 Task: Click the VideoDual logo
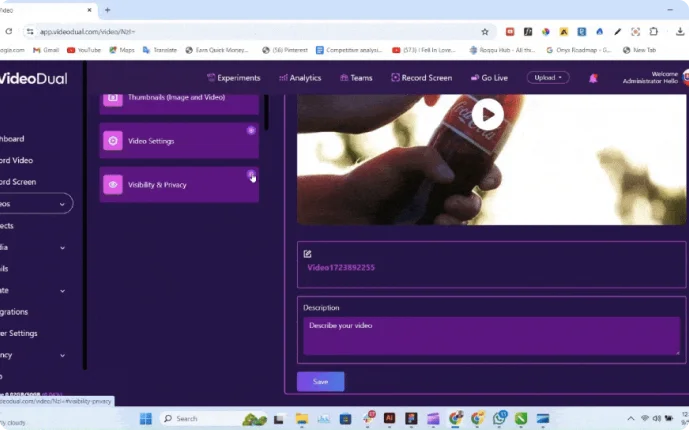(x=34, y=78)
